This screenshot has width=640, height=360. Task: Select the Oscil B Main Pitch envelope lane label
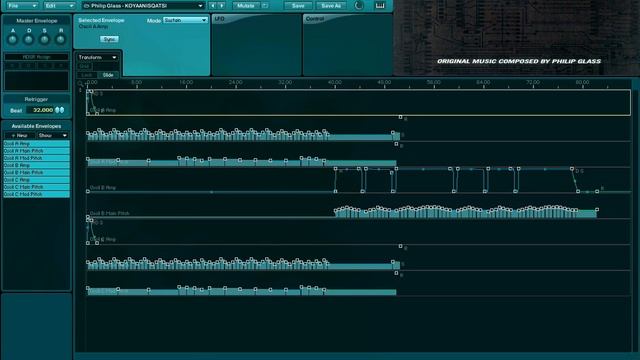pos(109,213)
